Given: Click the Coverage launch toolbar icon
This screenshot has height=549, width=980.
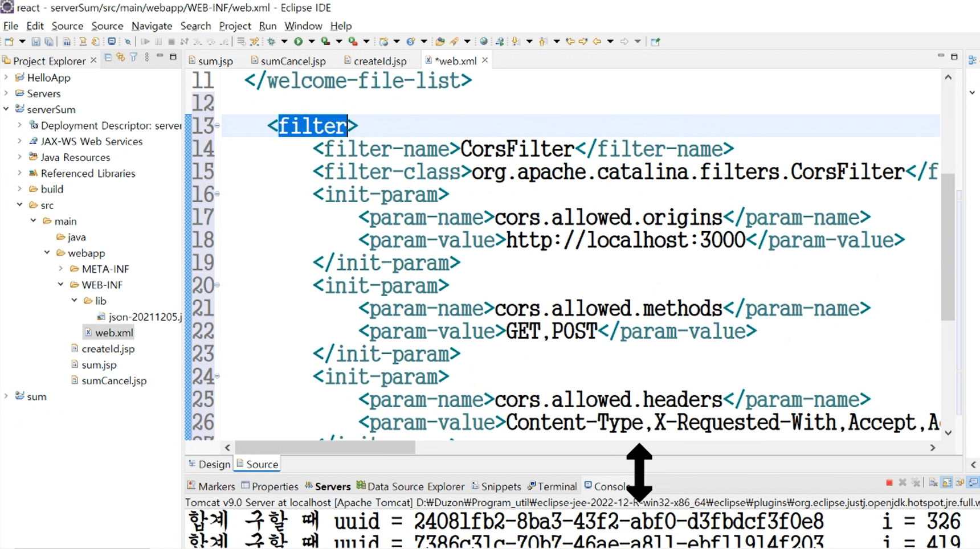Looking at the screenshot, I should click(x=325, y=42).
